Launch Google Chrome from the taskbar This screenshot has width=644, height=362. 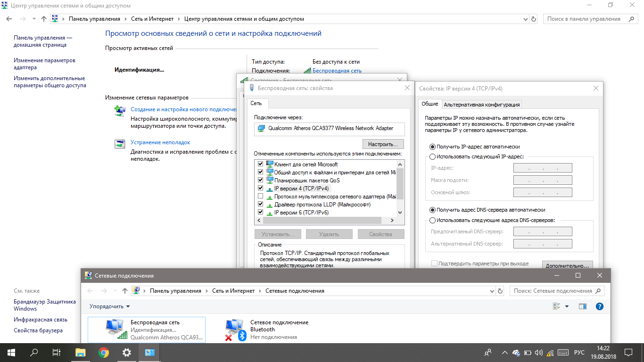[x=104, y=352]
